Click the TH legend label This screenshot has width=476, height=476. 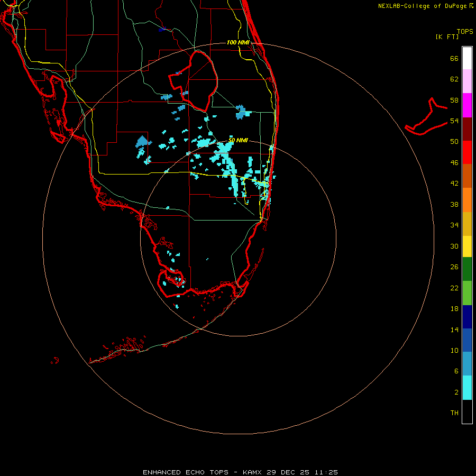454,413
